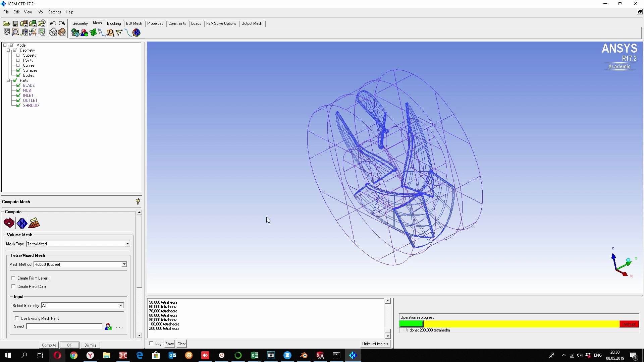Open the Select Geometry dropdown
The image size is (644, 362).
pyautogui.click(x=121, y=306)
